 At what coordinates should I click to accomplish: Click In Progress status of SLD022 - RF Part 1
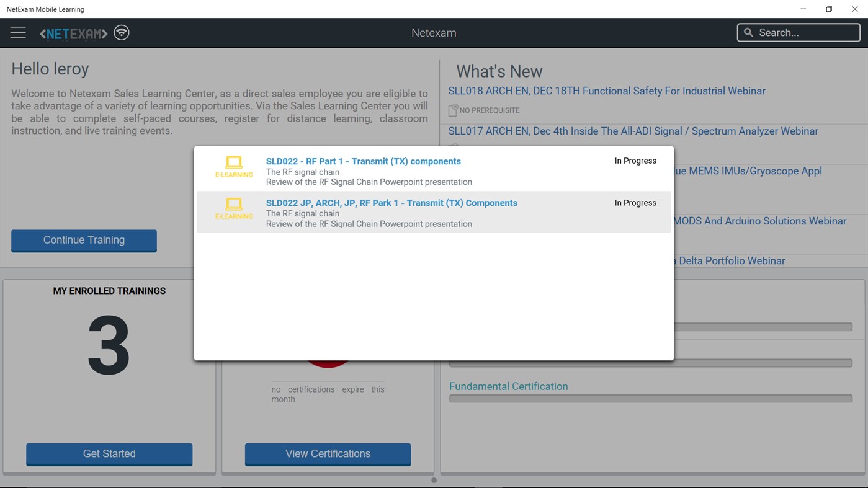(x=635, y=161)
